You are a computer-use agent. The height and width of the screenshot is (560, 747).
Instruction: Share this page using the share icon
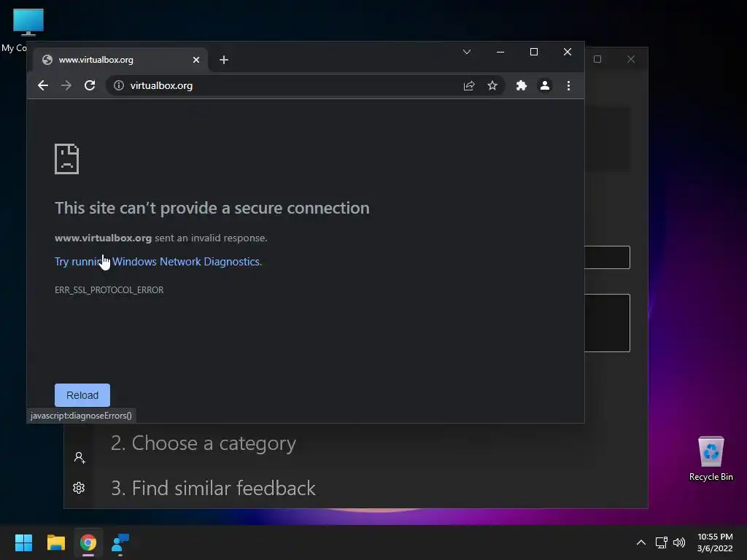point(469,86)
